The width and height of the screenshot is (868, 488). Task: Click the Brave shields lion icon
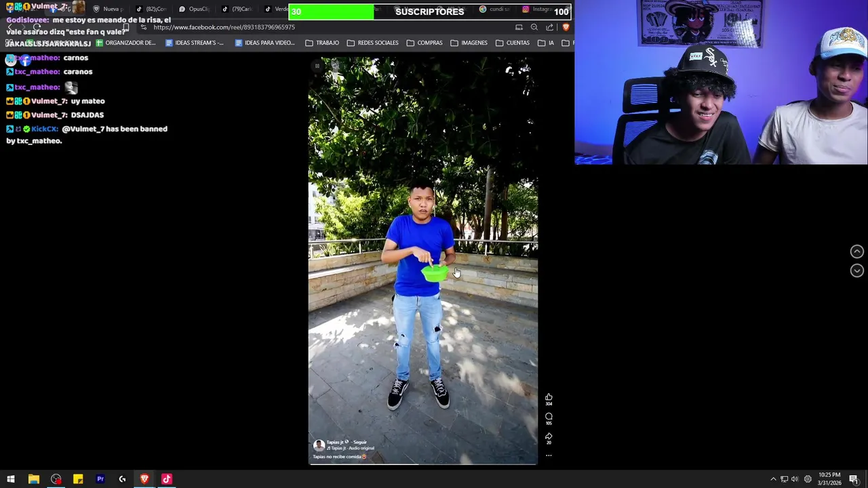coord(566,27)
